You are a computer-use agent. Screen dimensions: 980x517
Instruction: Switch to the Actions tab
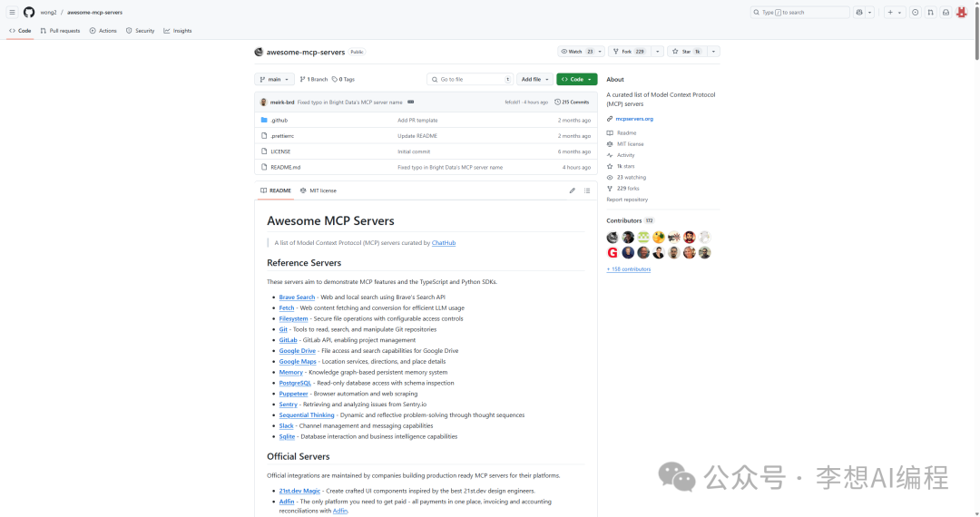[x=103, y=31]
